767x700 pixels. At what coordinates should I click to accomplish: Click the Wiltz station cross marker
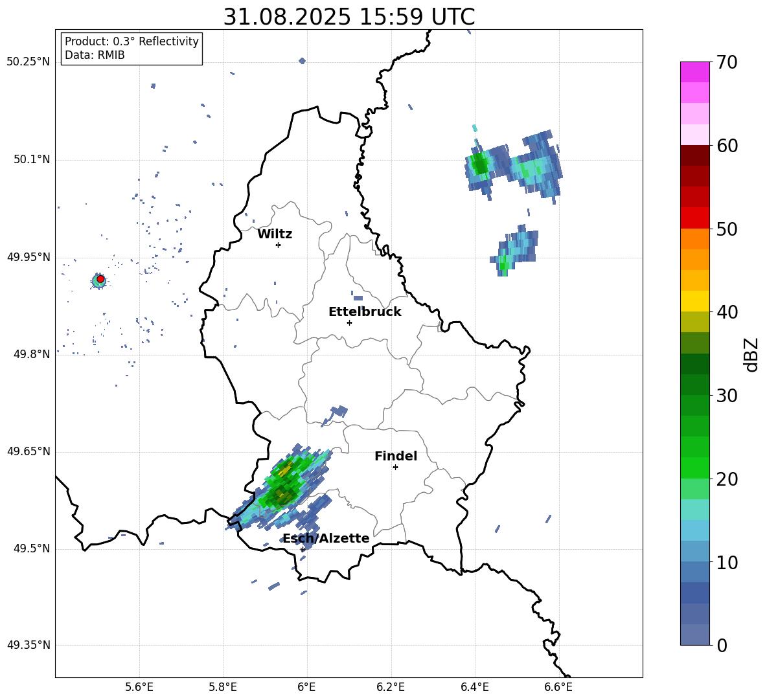point(279,245)
